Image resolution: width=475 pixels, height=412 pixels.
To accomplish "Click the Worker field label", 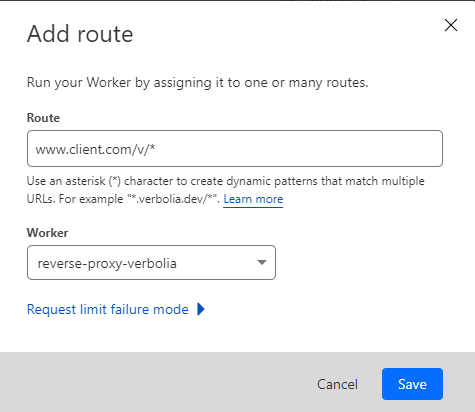I will [x=48, y=232].
